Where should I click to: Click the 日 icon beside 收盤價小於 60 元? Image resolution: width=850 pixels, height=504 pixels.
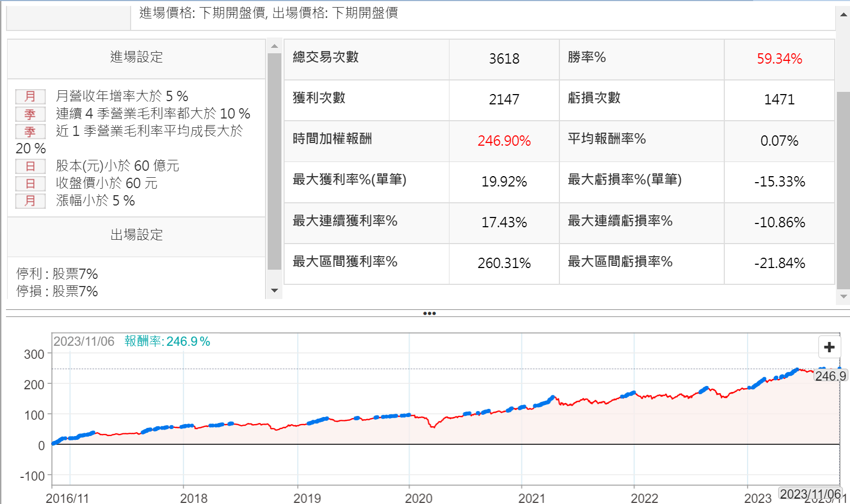pos(30,184)
